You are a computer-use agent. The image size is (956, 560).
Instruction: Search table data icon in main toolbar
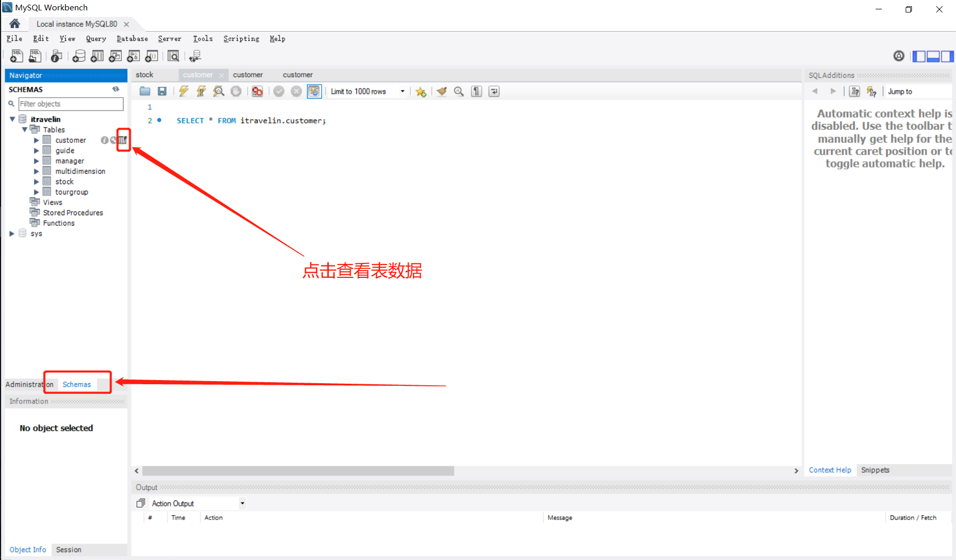pyautogui.click(x=173, y=55)
